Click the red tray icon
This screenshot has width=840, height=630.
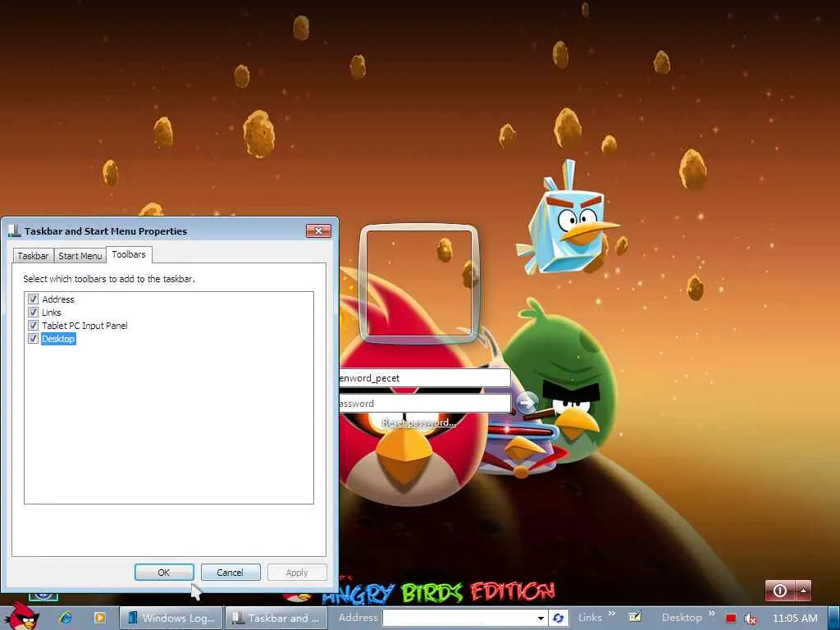730,619
